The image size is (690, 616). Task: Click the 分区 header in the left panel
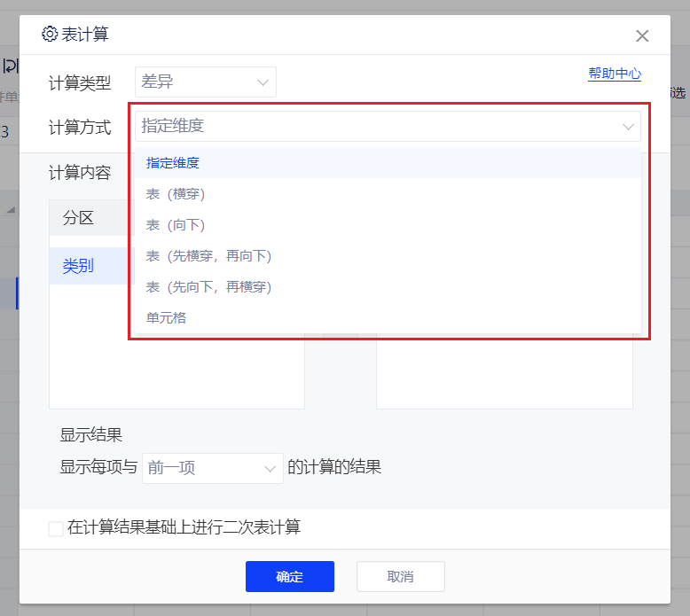[x=78, y=218]
